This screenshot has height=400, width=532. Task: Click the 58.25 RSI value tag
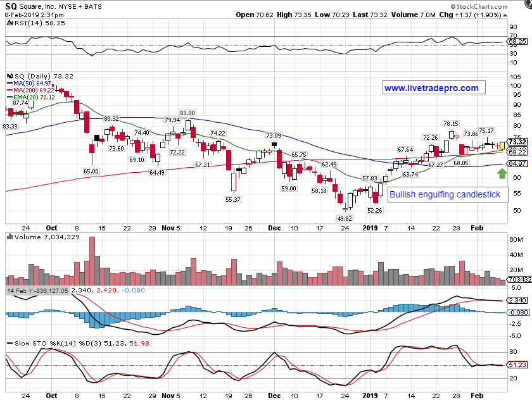pyautogui.click(x=517, y=41)
